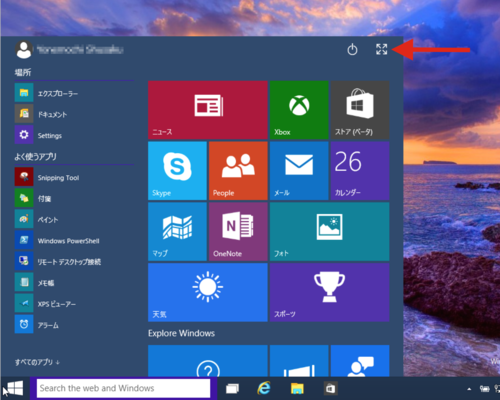Open アラーム alarms app
The width and height of the screenshot is (500, 400).
[x=74, y=324]
